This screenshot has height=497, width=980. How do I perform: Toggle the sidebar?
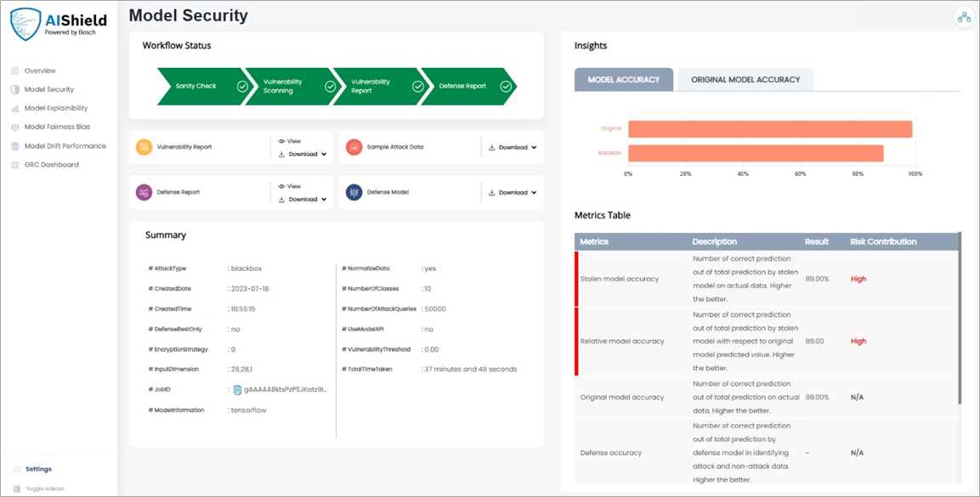coord(38,488)
